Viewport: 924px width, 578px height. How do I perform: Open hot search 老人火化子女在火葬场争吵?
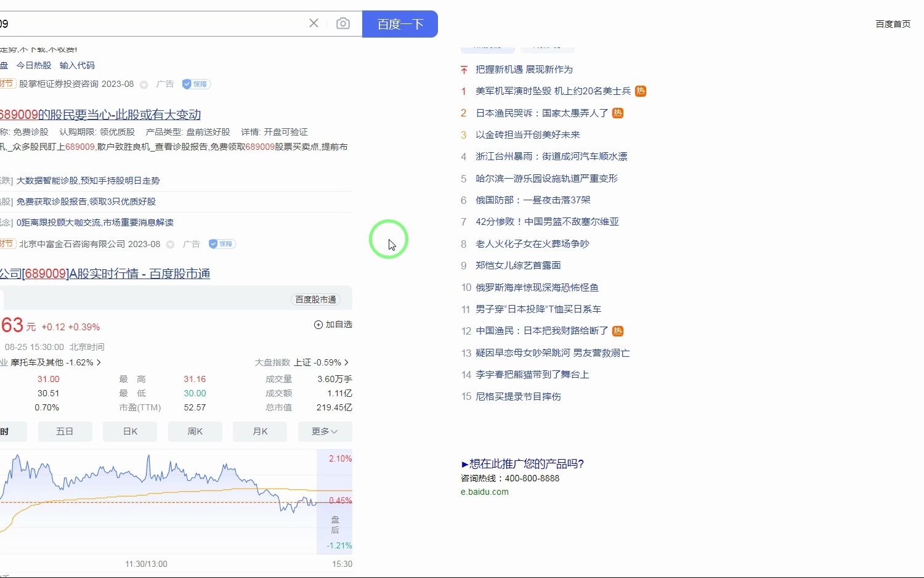[x=532, y=244]
